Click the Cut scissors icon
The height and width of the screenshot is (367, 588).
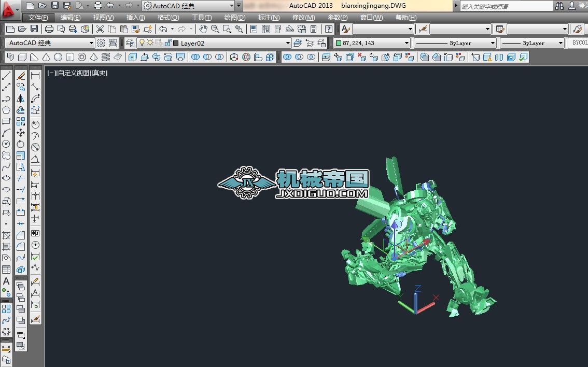(x=100, y=29)
